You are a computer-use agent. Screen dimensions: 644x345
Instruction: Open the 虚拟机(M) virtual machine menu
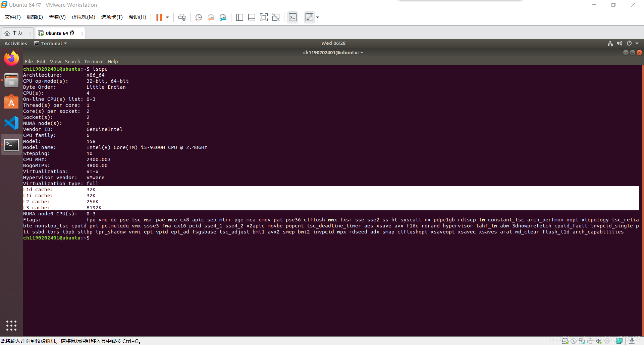point(84,17)
